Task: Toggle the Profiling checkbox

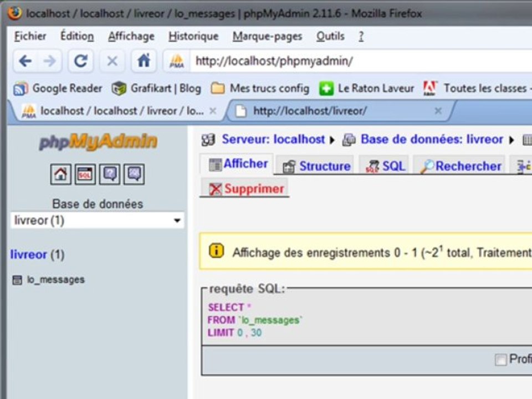Action: pyautogui.click(x=500, y=359)
